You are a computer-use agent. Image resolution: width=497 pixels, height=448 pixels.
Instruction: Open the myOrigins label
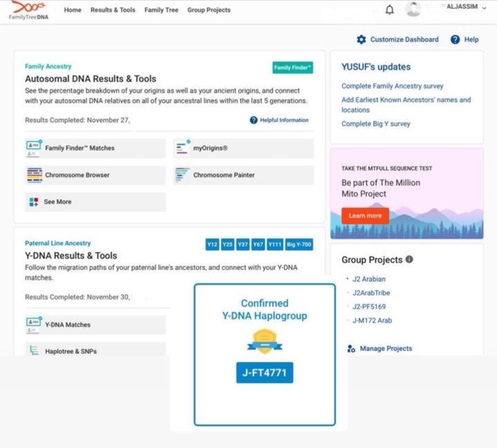click(x=210, y=148)
